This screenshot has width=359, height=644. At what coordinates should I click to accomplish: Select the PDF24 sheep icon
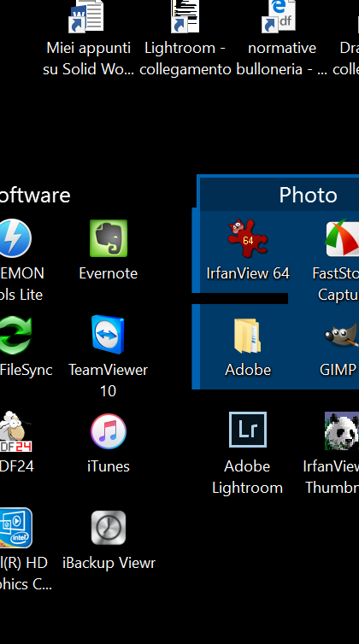pos(15,431)
